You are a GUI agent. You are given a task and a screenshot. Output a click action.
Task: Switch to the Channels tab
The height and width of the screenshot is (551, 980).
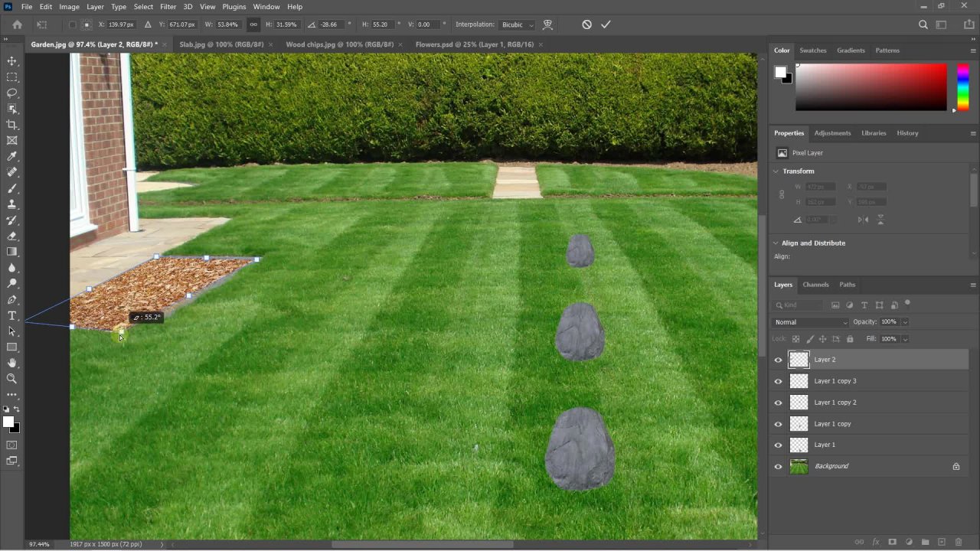coord(815,285)
